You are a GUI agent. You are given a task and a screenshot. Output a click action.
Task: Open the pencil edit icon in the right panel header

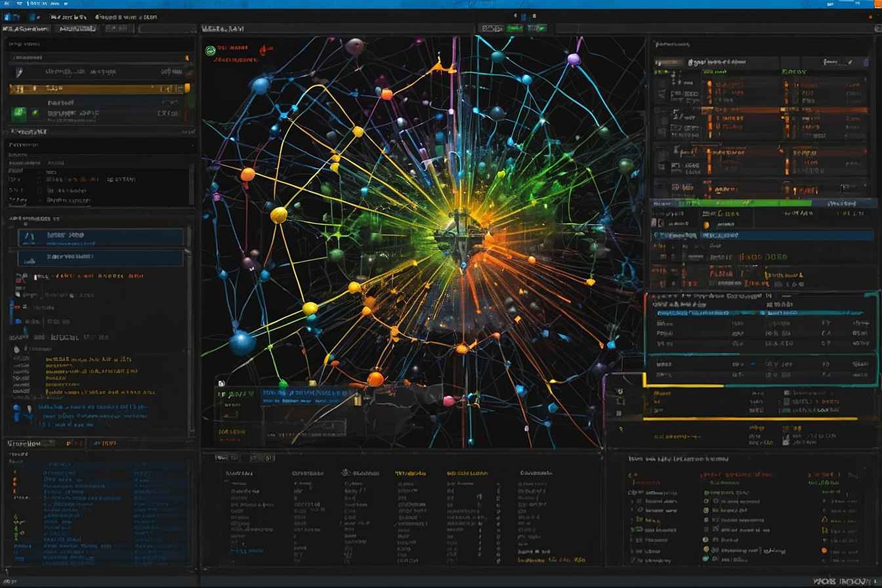pos(850,62)
